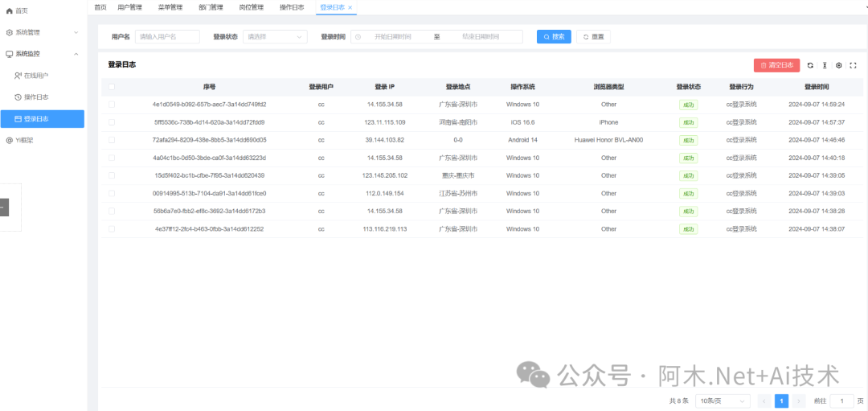The image size is (868, 411).
Task: Click the clock icon in the date range
Action: [x=358, y=37]
